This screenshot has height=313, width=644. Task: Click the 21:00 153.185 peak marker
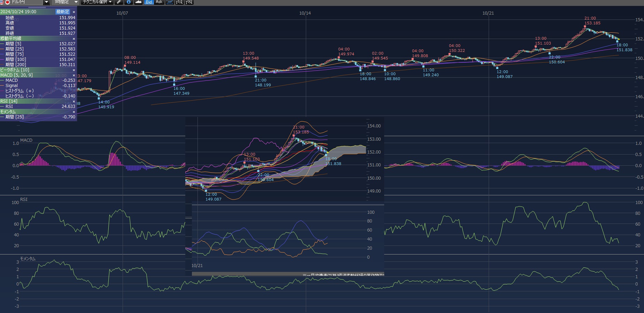pyautogui.click(x=585, y=26)
